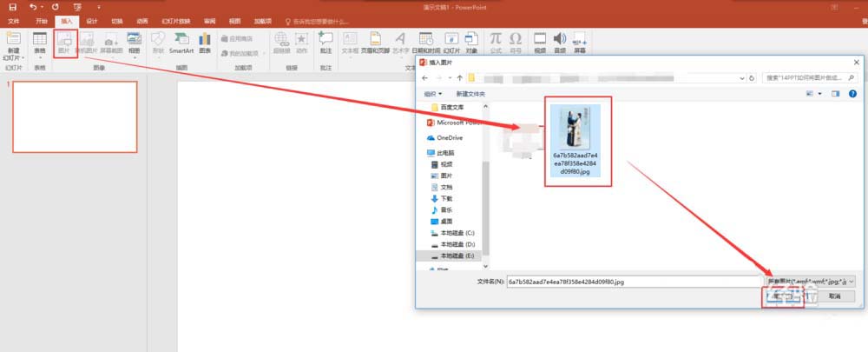This screenshot has height=352, width=868.
Task: Switch to the 设计 ribbon tab
Action: [x=92, y=22]
